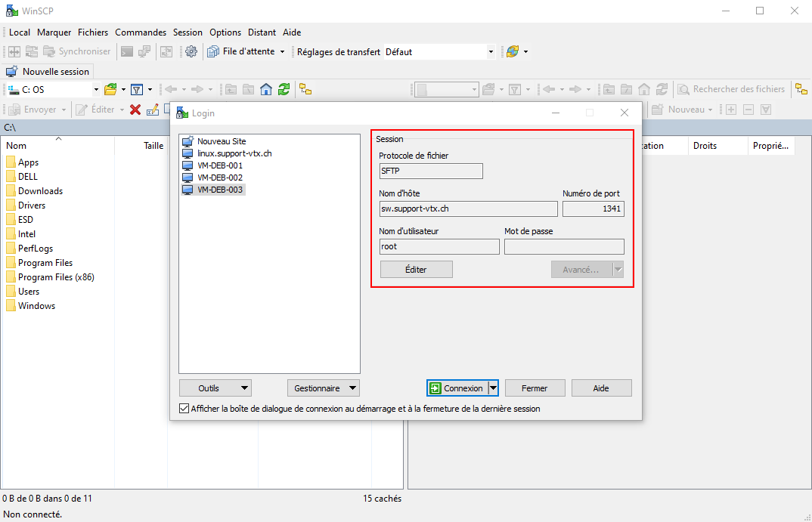
Task: Click the Numéro de port field
Action: tap(594, 209)
